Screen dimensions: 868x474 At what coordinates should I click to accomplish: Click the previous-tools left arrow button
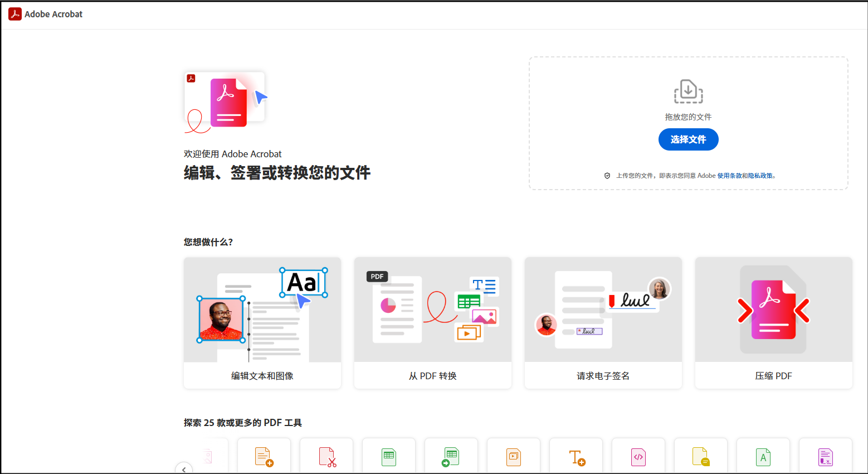tap(184, 469)
